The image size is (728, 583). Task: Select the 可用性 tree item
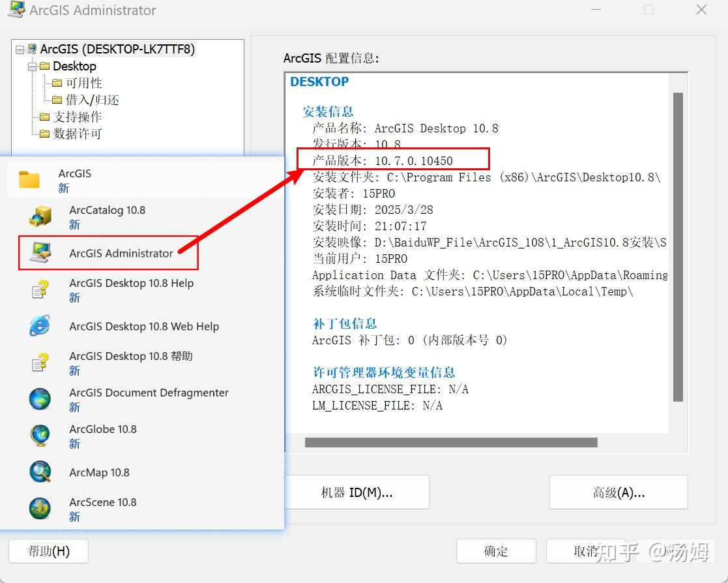point(83,83)
